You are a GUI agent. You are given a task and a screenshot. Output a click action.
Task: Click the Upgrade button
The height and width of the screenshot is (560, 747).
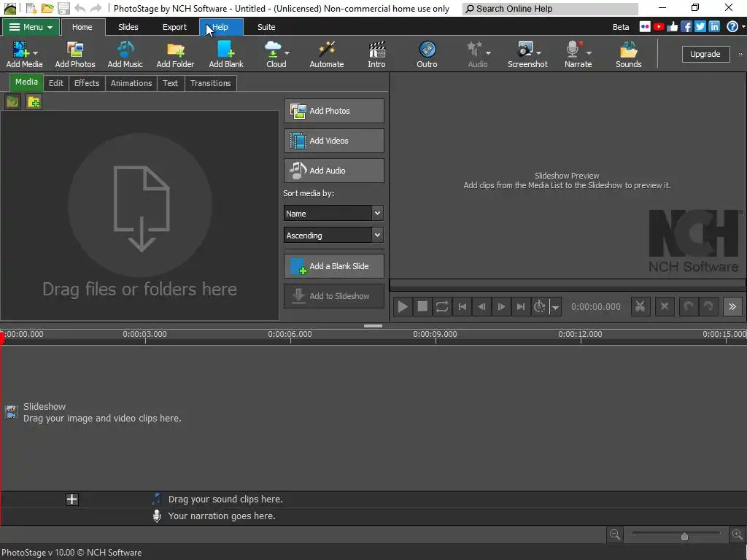[x=705, y=54]
